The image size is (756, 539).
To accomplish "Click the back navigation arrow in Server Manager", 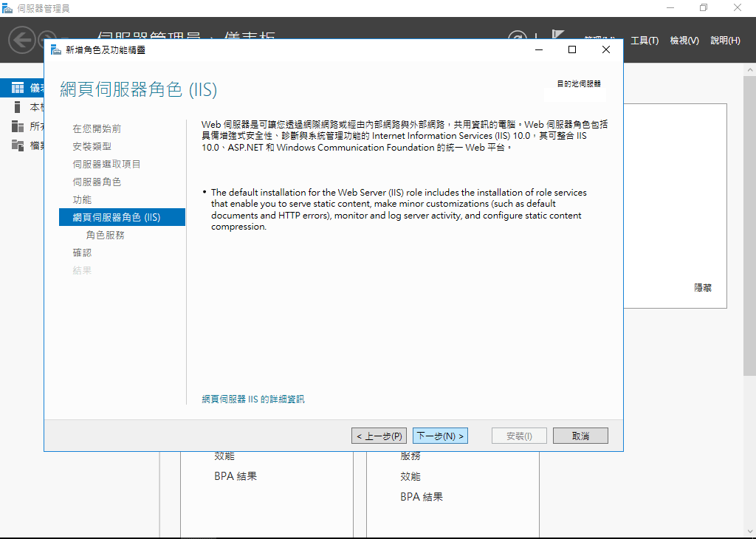I will (x=22, y=39).
